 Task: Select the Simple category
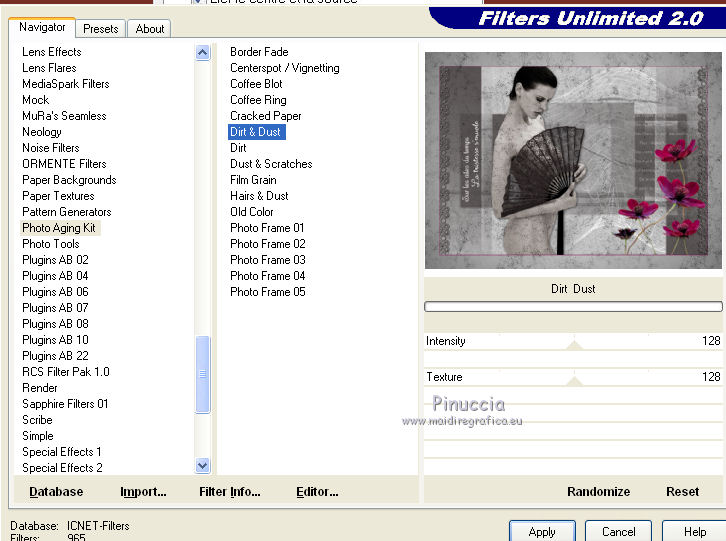click(38, 436)
